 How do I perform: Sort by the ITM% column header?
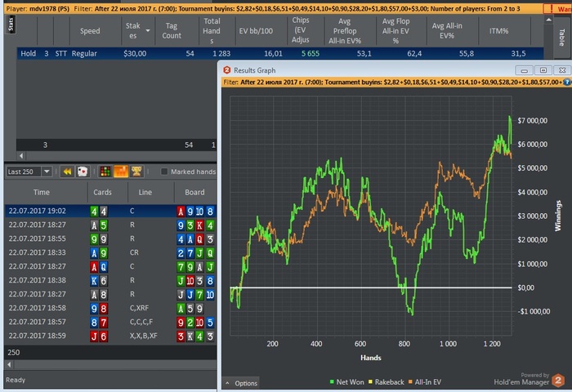point(498,31)
